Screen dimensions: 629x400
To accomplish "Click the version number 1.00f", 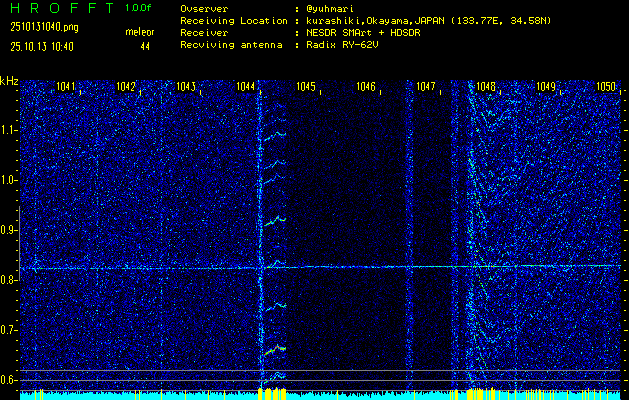I will (138, 8).
